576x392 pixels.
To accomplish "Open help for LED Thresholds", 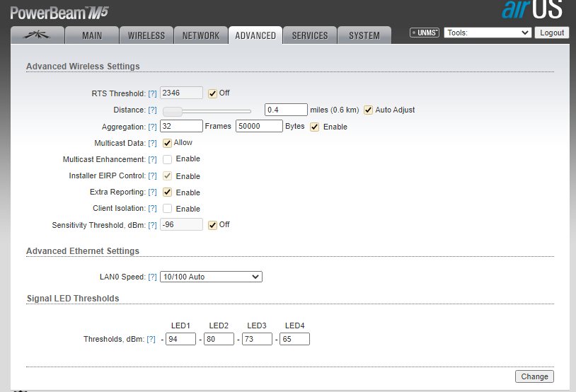I will click(x=151, y=339).
